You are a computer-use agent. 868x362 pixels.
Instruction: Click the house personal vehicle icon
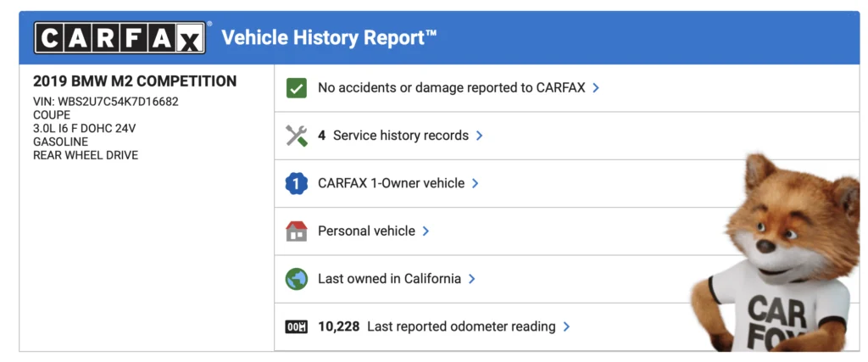(296, 231)
